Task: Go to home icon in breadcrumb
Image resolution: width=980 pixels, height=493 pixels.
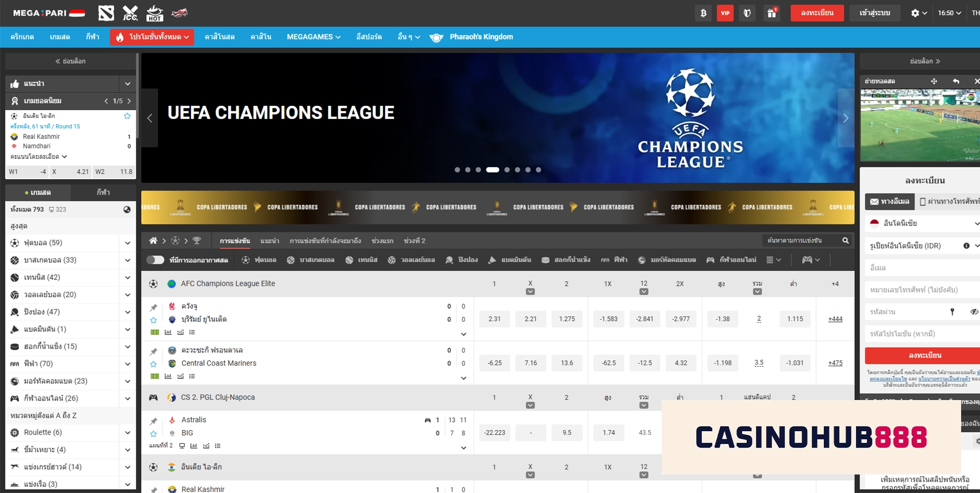Action: click(153, 241)
